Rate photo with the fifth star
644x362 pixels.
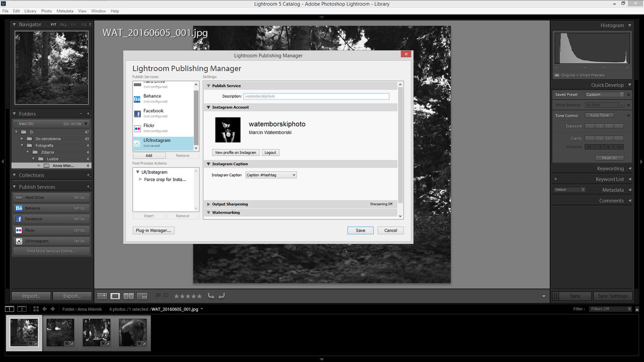click(x=200, y=296)
